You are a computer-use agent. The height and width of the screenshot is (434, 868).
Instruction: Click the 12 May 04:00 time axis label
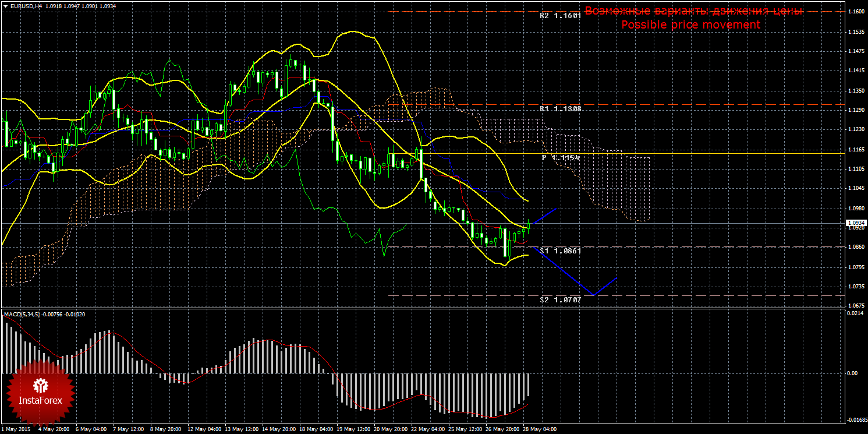(204, 429)
